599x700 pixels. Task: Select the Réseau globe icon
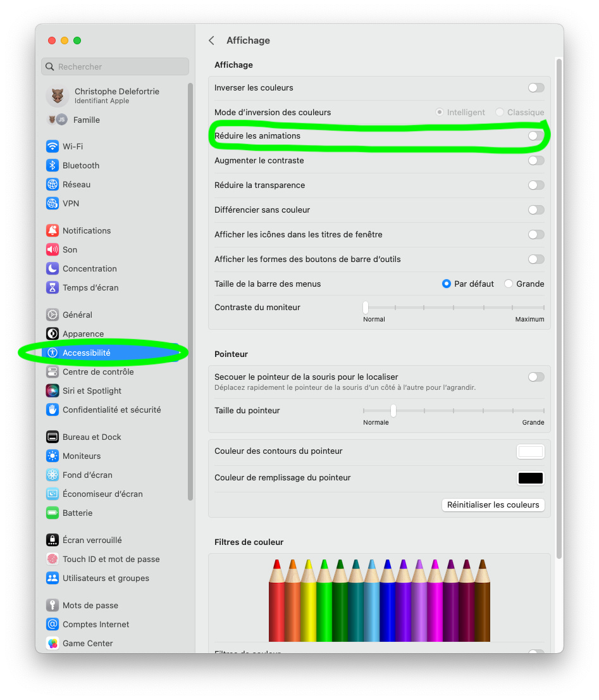(x=52, y=184)
